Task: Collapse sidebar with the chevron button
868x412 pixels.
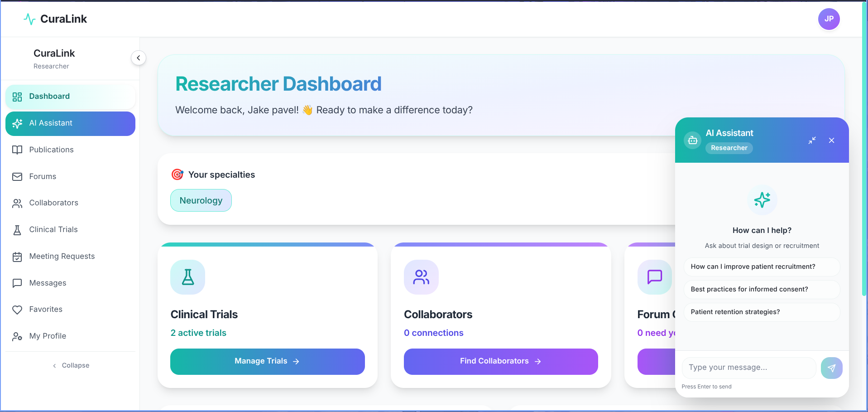Action: (139, 58)
